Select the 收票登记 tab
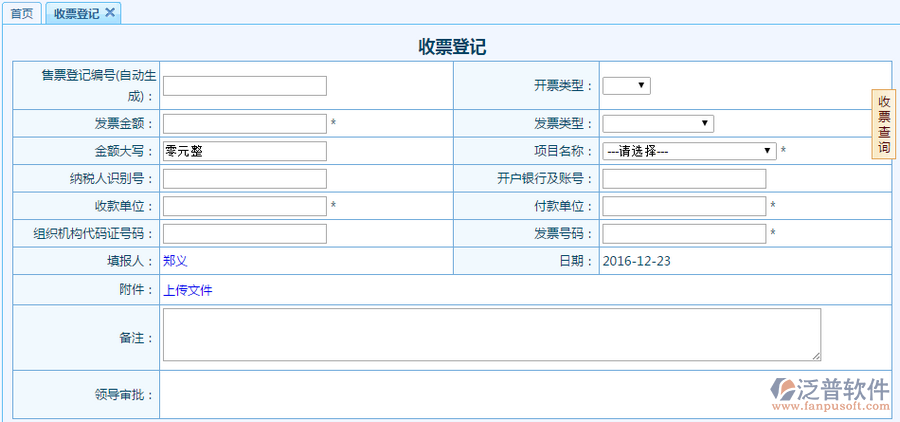The image size is (900, 422). pos(76,14)
